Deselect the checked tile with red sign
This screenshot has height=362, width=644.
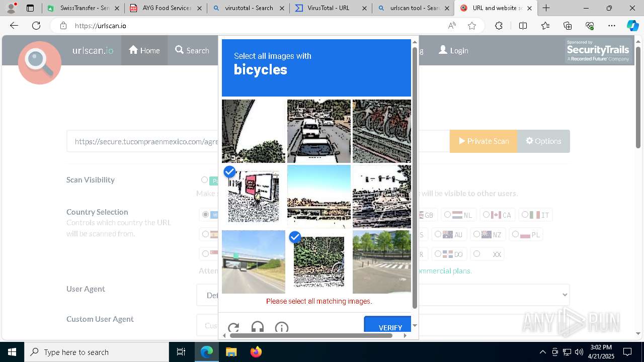tap(254, 197)
